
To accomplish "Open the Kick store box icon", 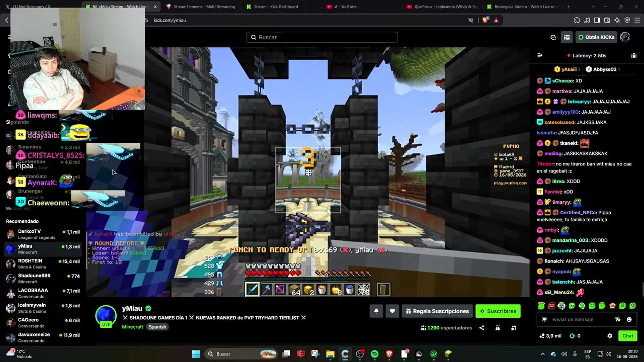I will [x=567, y=37].
